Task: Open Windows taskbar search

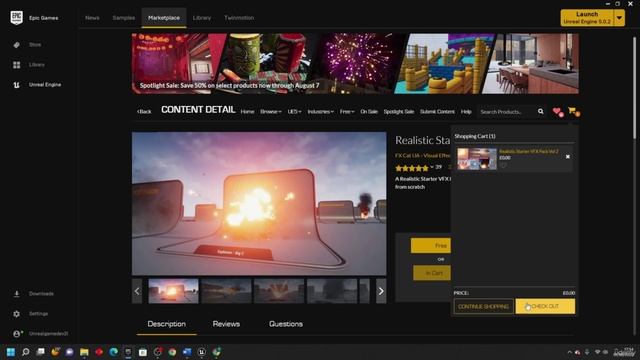Action: coord(25,352)
